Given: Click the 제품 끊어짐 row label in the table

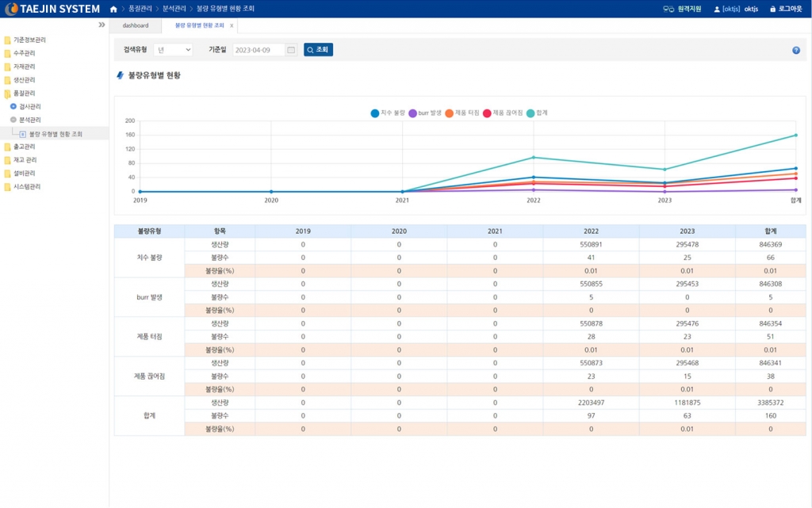Looking at the screenshot, I should pos(149,376).
